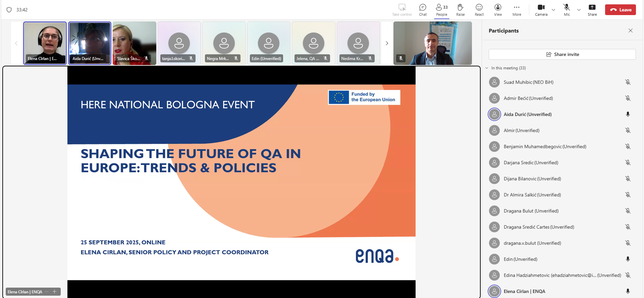Raise your hand in the meeting
The image size is (644, 298).
coord(460,9)
